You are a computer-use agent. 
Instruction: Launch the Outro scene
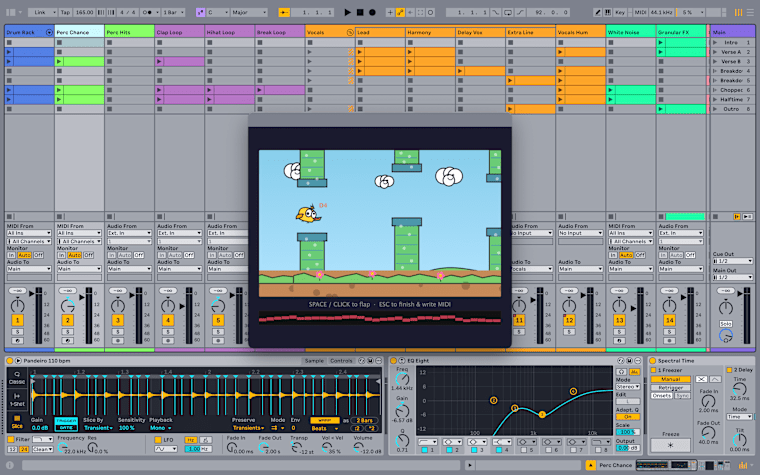click(x=714, y=109)
